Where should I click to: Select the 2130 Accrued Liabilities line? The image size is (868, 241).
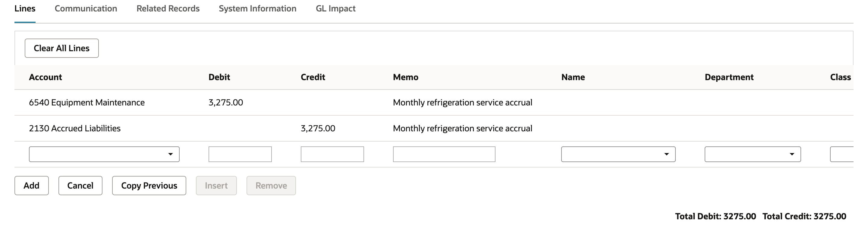434,128
